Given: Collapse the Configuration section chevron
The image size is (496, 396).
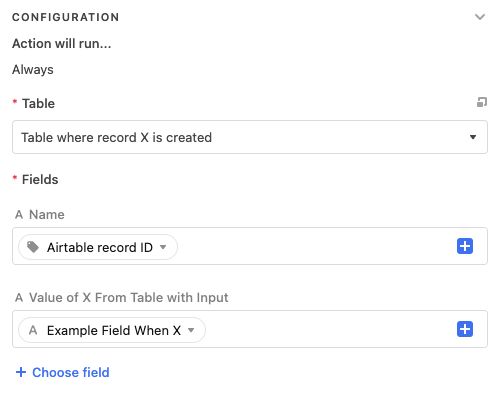Looking at the screenshot, I should click(x=480, y=17).
